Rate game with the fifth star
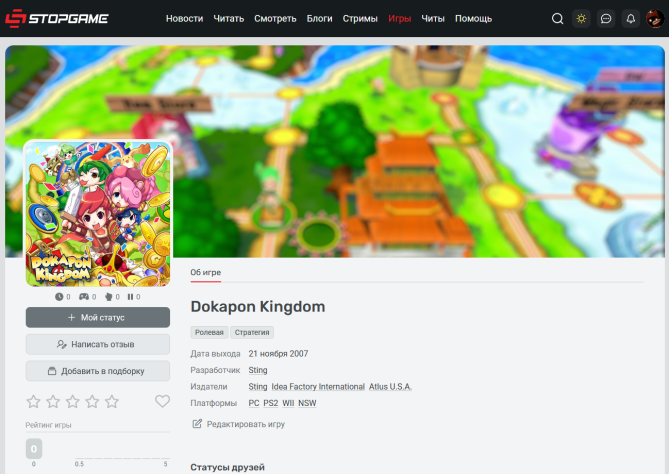Image resolution: width=669 pixels, height=474 pixels. pos(112,401)
